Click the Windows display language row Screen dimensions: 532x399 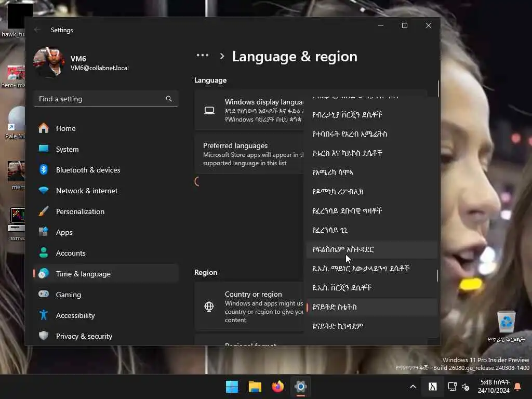coord(249,110)
